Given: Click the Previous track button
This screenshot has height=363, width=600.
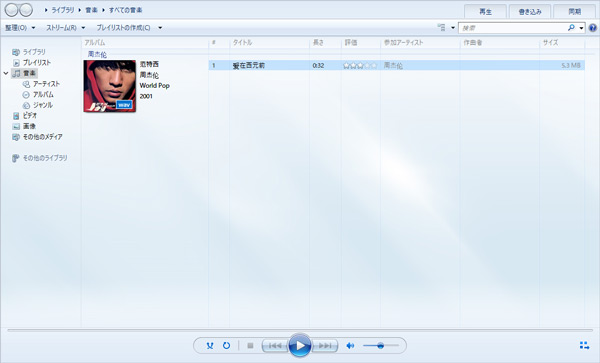Looking at the screenshot, I should [275, 346].
